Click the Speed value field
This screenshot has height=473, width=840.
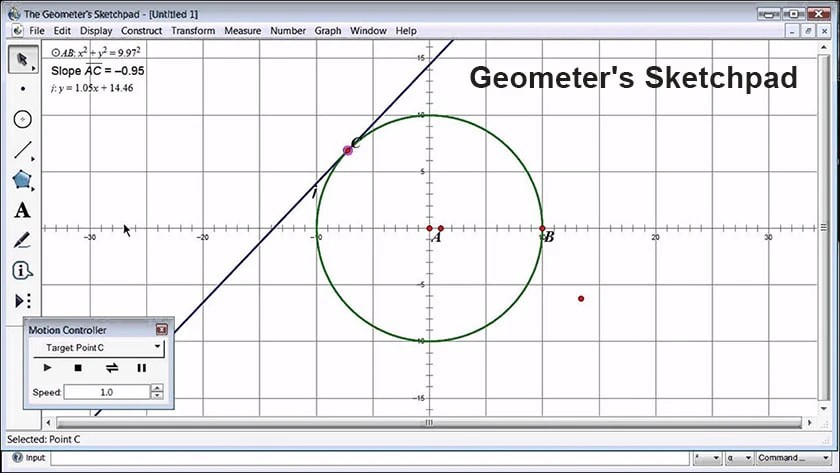107,392
